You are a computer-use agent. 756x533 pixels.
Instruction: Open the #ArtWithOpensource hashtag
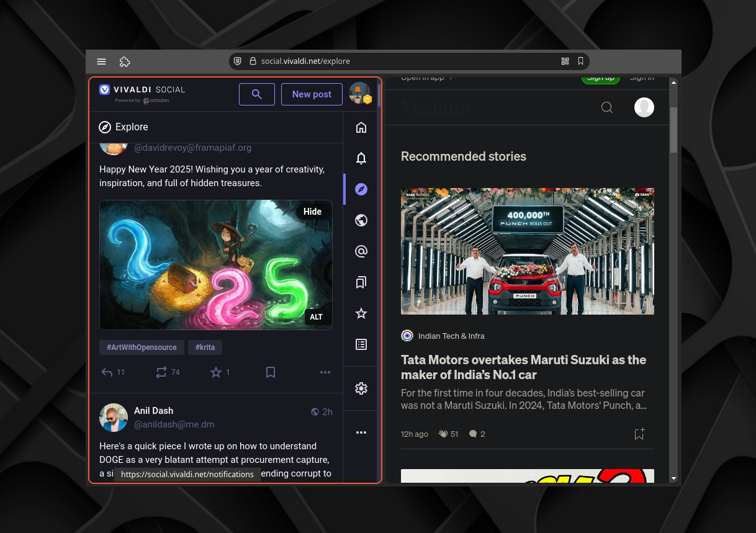[x=142, y=347]
